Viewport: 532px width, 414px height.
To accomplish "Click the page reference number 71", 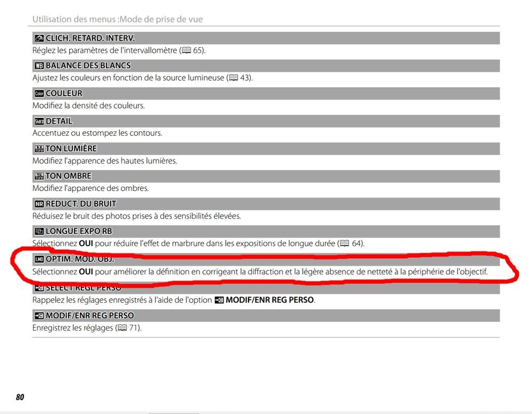I will [x=134, y=328].
